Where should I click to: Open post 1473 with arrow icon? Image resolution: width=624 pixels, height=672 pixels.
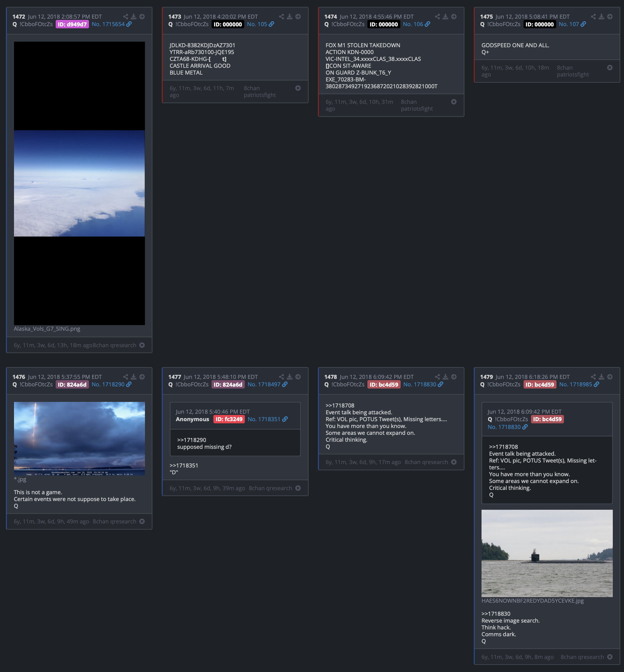pyautogui.click(x=298, y=16)
